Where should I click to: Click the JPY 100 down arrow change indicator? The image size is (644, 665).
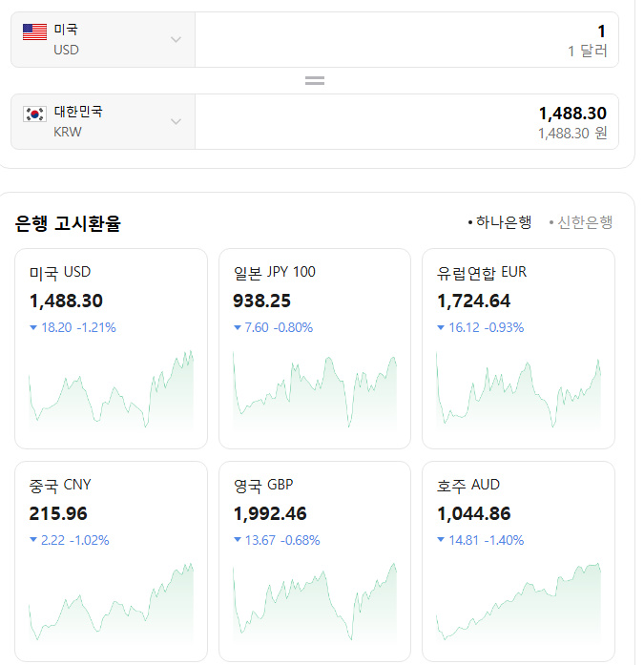coord(238,328)
